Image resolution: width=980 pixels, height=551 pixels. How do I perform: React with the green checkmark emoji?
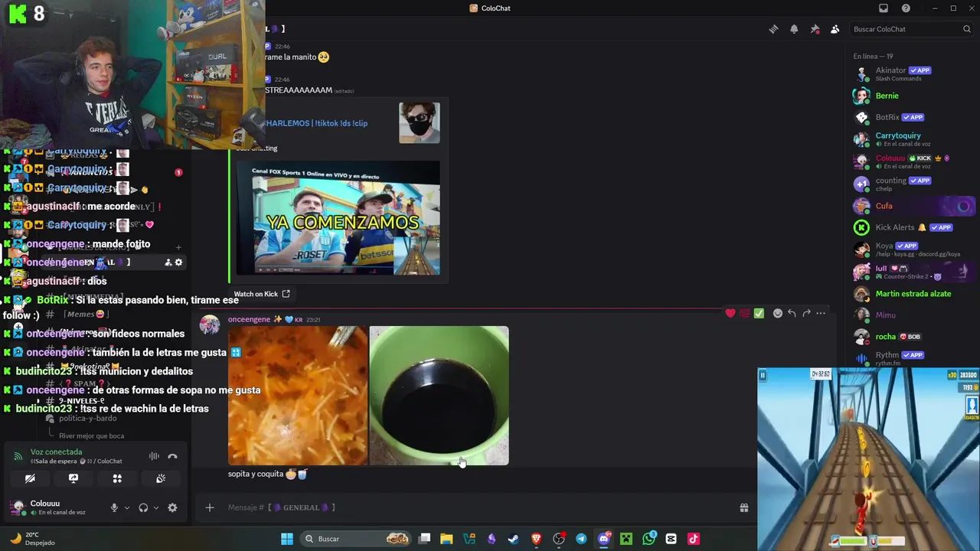(x=759, y=313)
